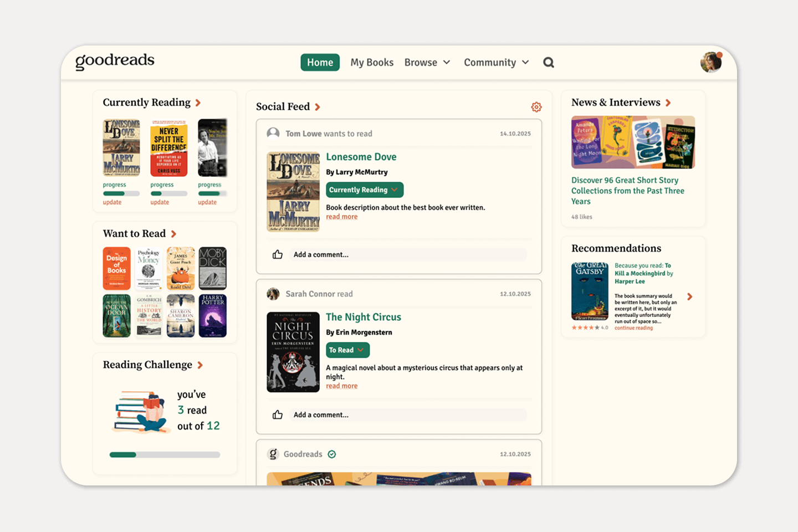Click the third currently reading progress bar

[x=213, y=193]
